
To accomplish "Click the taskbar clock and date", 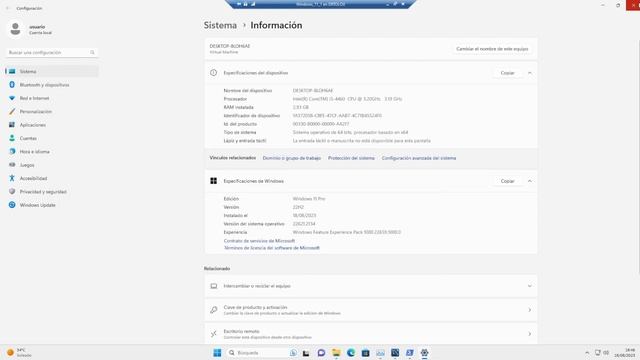I will [624, 353].
